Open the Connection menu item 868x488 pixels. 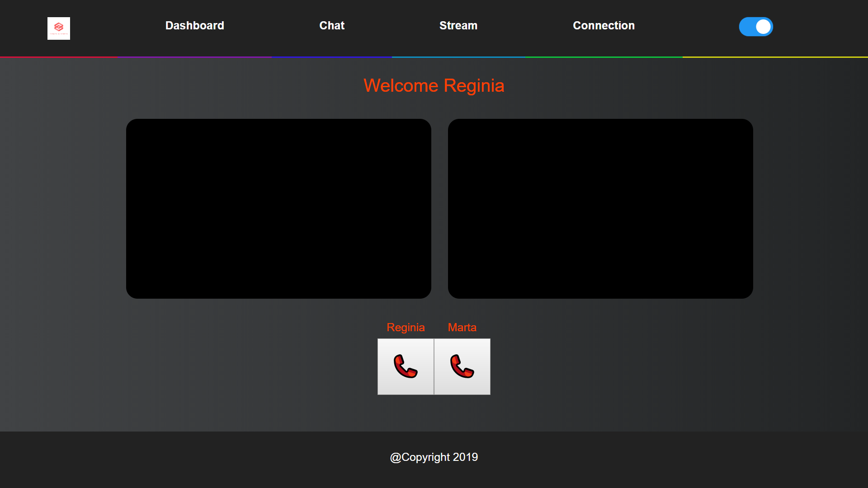point(604,26)
